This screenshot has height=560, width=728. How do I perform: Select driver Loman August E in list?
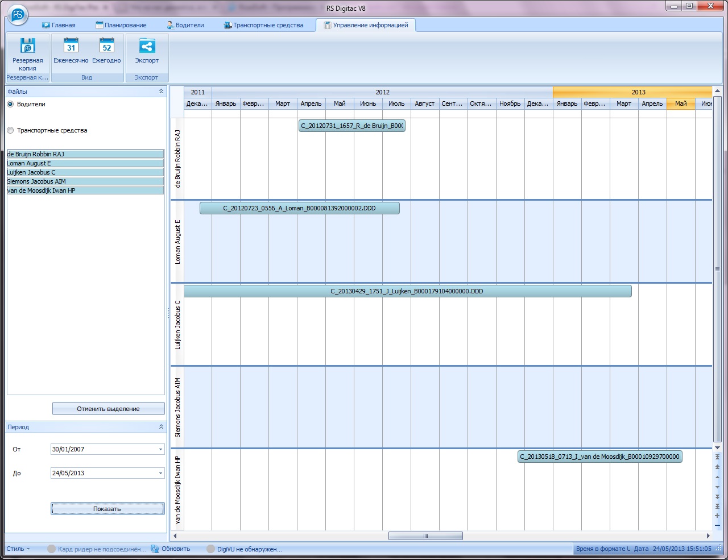coord(85,163)
